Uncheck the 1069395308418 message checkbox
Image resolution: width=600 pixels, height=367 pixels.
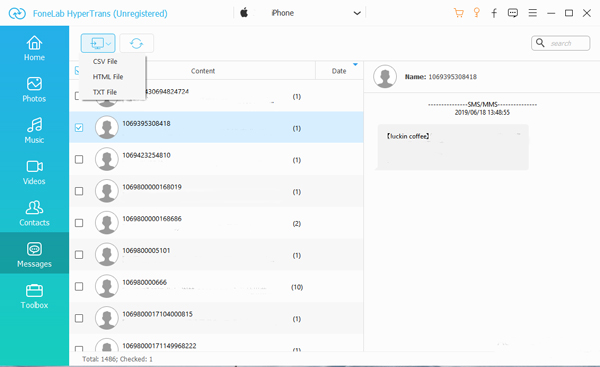[x=79, y=127]
